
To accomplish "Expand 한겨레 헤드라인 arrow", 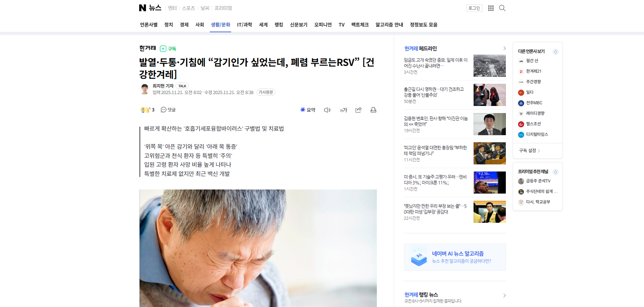I will [504, 49].
